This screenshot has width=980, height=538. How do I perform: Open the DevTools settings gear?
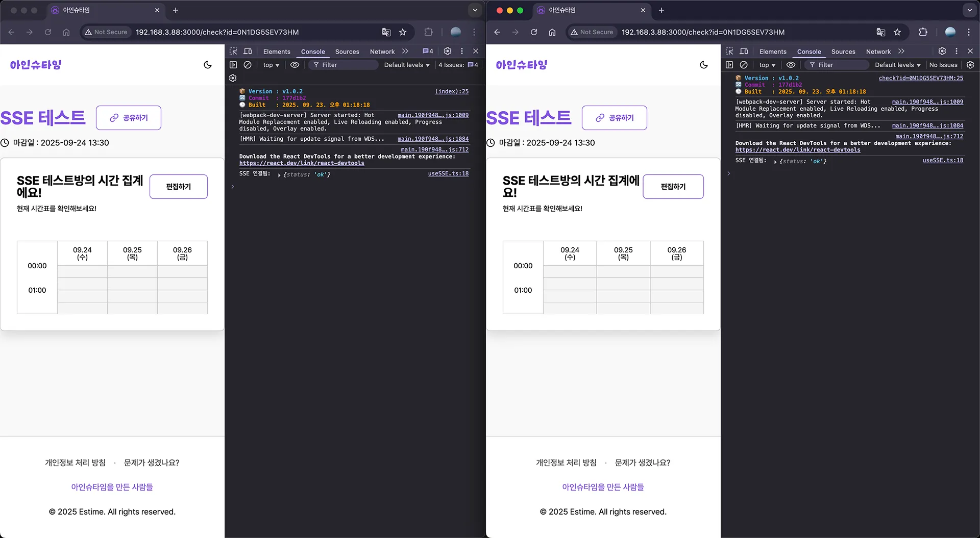(x=448, y=51)
